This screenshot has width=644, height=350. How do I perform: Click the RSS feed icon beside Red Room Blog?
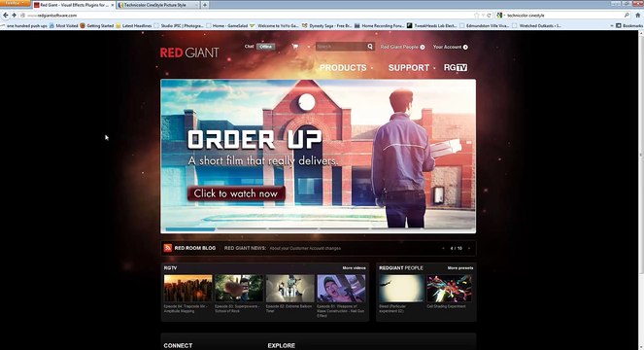[168, 248]
